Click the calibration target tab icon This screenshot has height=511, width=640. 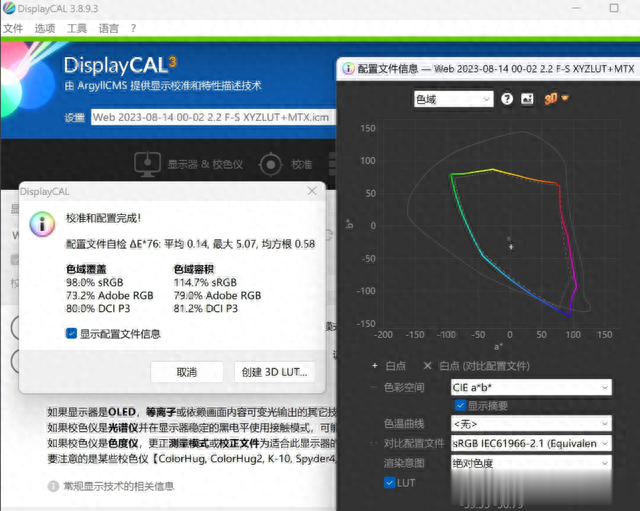[x=270, y=164]
